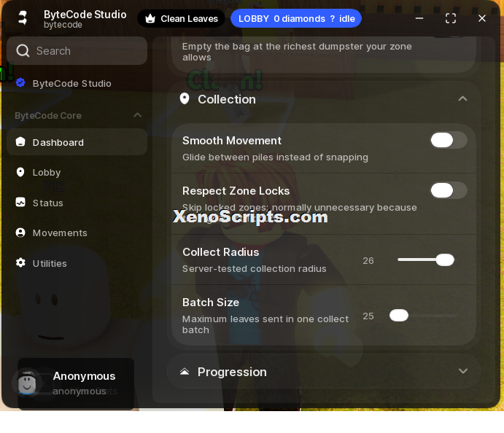Click the Collect Radius label
Viewport: 504px width, 433px height.
pos(221,252)
